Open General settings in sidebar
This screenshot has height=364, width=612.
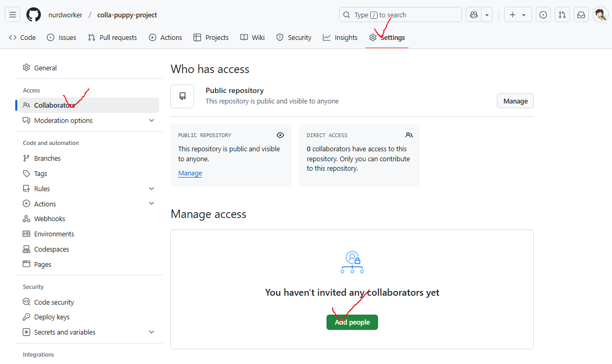coord(89,68)
